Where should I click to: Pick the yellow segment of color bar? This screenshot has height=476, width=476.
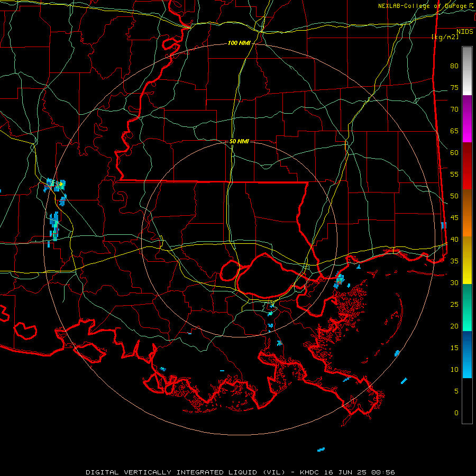tap(467, 260)
